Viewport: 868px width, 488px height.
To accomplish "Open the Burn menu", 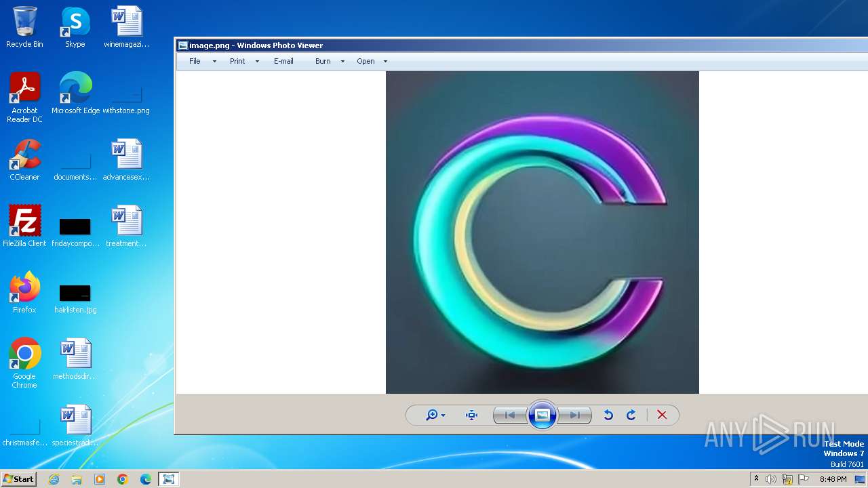I will (x=323, y=61).
